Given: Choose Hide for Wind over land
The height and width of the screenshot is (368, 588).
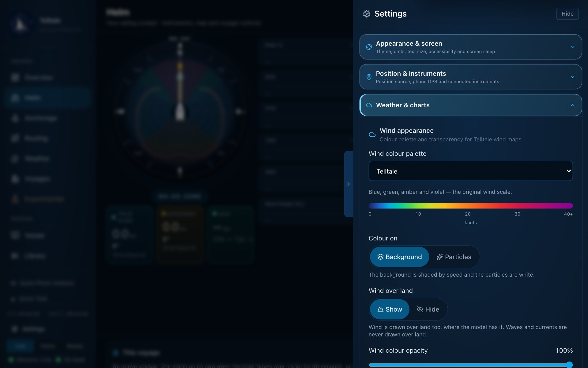Looking at the screenshot, I should point(428,309).
